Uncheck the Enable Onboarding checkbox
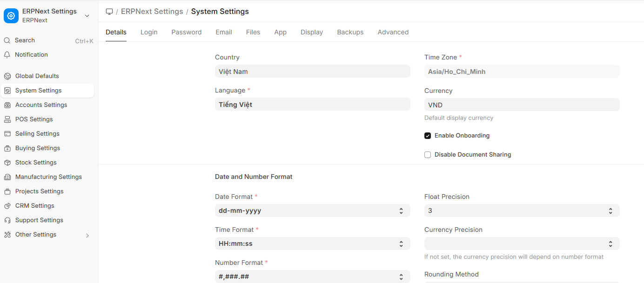The width and height of the screenshot is (644, 283). 428,136
